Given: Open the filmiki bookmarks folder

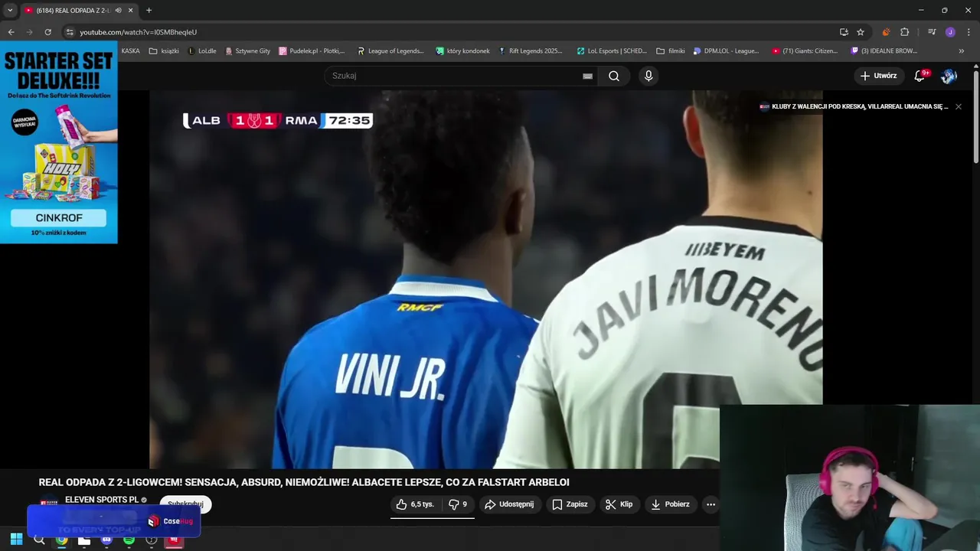Looking at the screenshot, I should [671, 51].
